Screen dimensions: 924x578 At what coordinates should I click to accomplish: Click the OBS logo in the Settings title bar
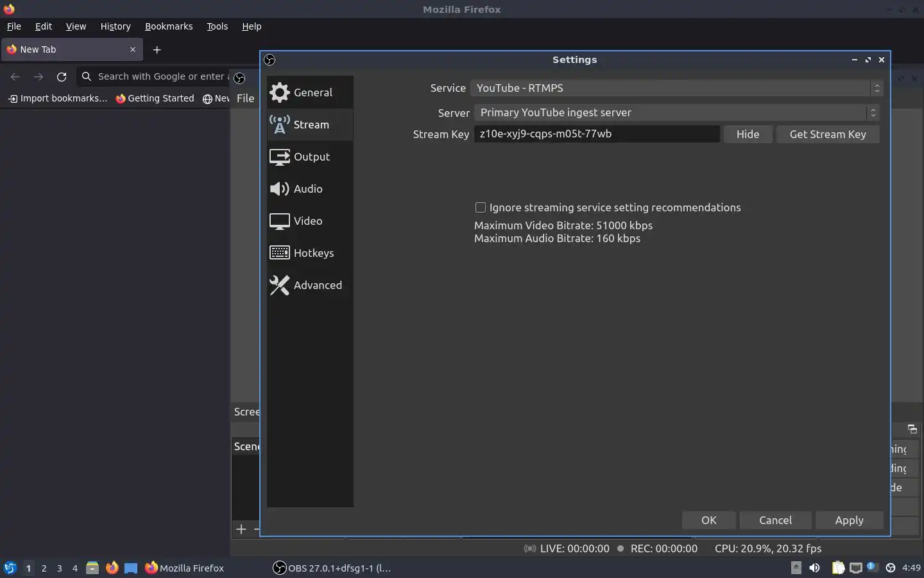(x=269, y=60)
